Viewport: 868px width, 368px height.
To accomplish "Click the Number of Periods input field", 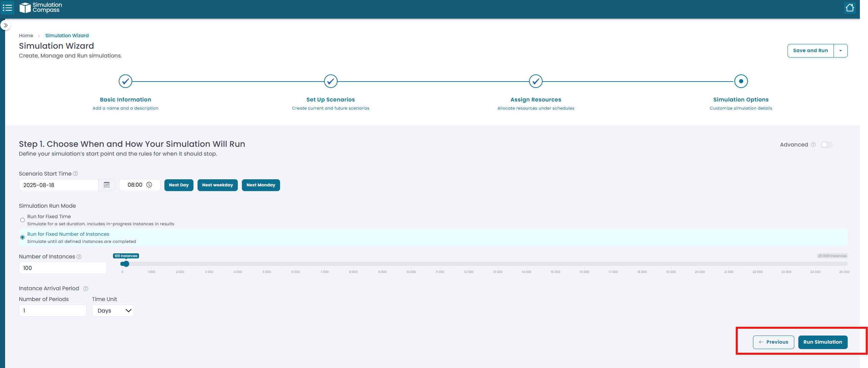I will (x=53, y=310).
